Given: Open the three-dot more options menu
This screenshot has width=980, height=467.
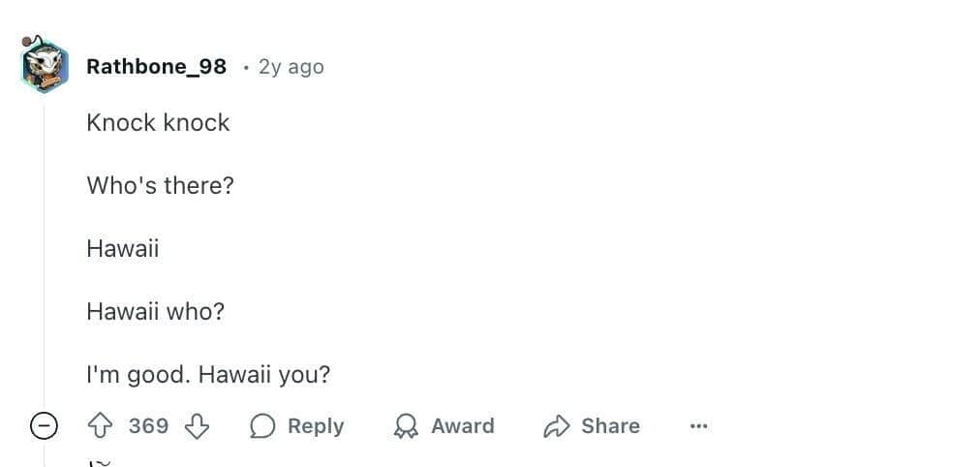Looking at the screenshot, I should (x=698, y=426).
